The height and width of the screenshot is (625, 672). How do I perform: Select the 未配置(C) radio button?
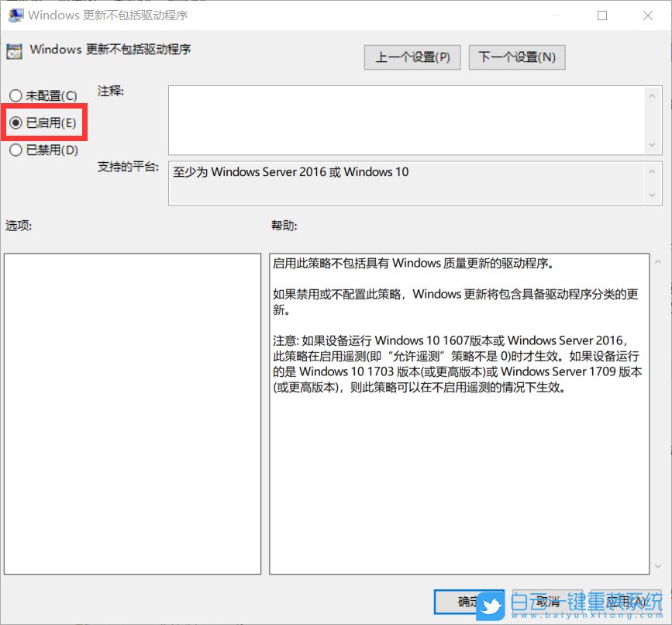point(16,95)
